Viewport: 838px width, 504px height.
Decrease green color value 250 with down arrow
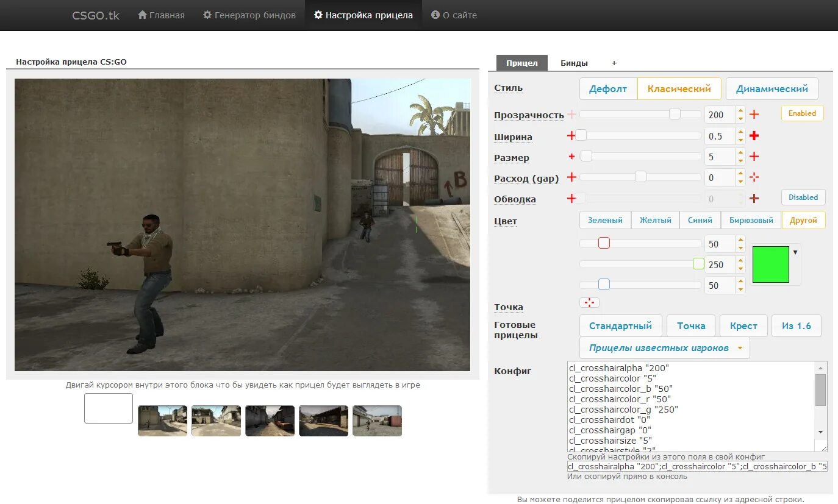pyautogui.click(x=740, y=269)
